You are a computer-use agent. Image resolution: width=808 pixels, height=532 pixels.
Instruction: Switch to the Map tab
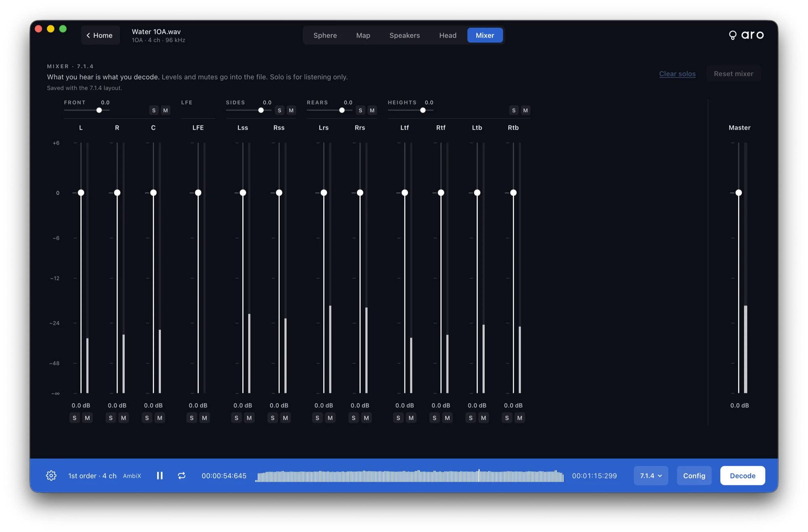(x=363, y=35)
